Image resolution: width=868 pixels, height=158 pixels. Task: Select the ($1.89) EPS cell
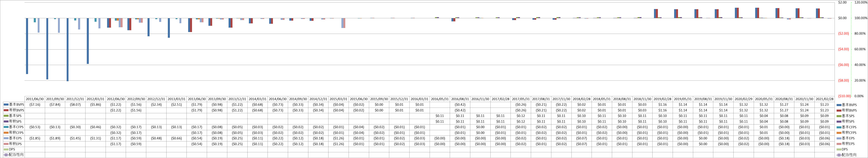pos(55,138)
